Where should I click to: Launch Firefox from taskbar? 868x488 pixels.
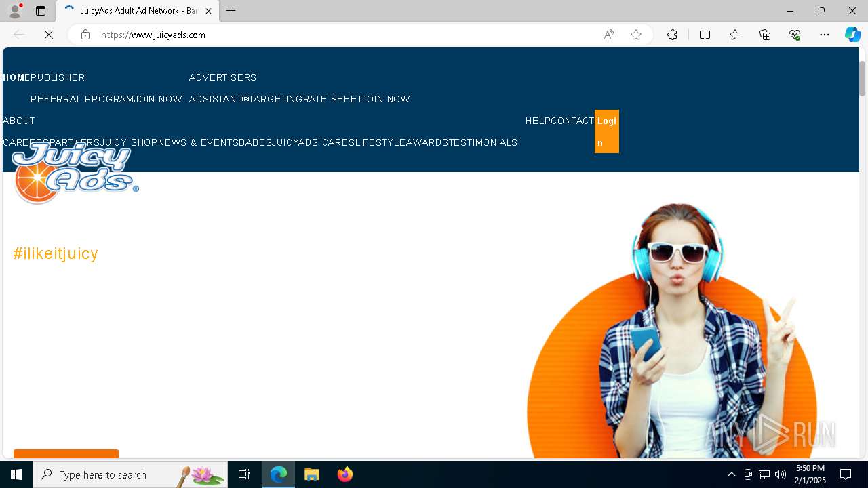point(345,474)
